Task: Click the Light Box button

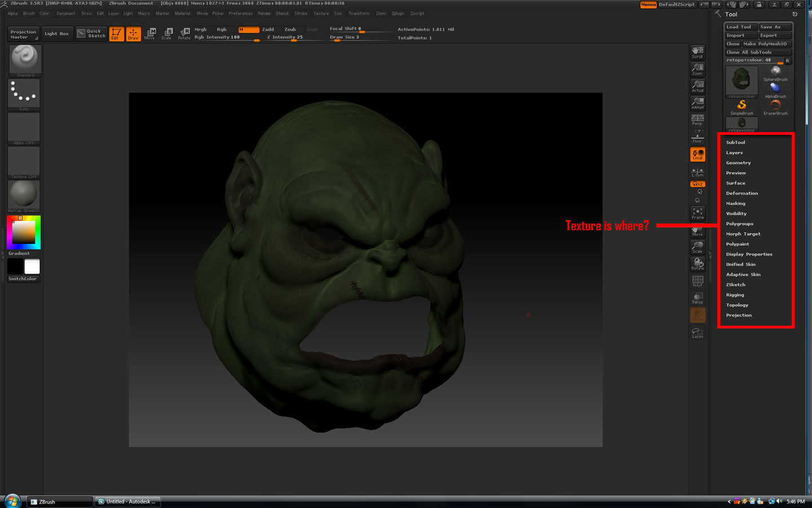Action: click(x=56, y=34)
